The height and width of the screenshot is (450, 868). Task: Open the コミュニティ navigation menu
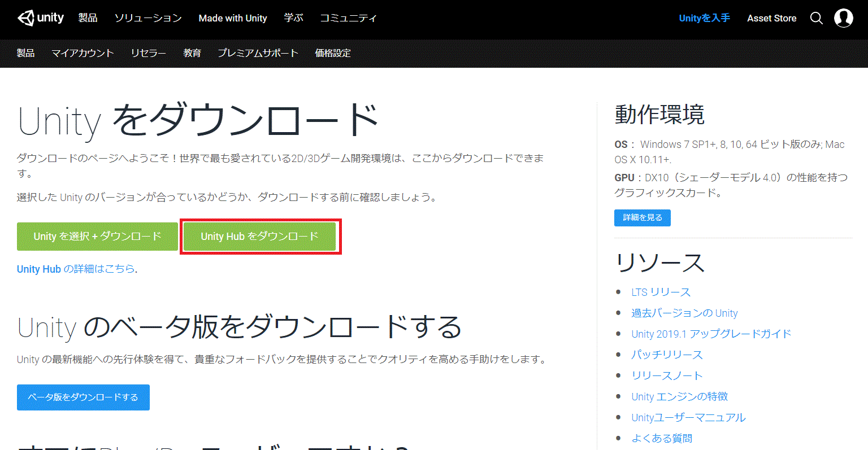348,18
